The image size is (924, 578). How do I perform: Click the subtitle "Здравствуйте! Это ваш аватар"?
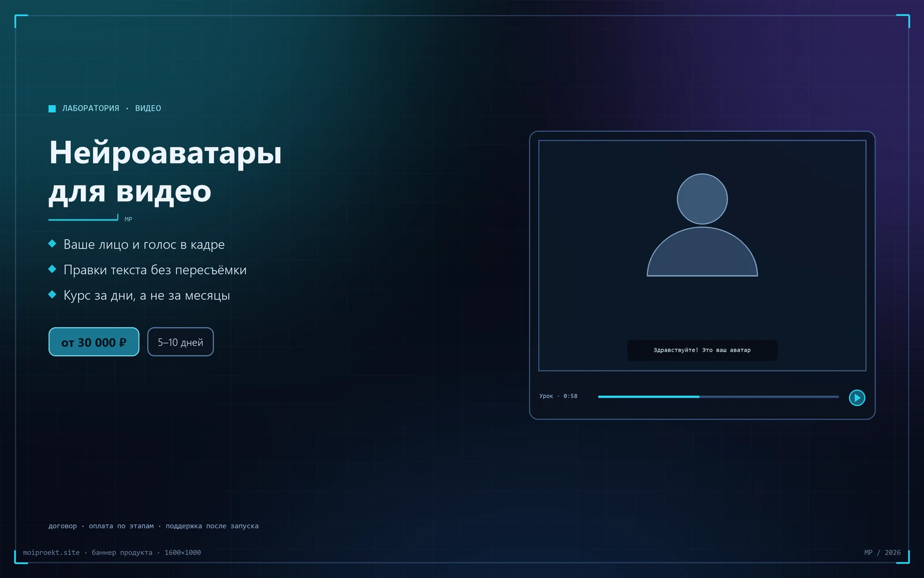pos(702,350)
